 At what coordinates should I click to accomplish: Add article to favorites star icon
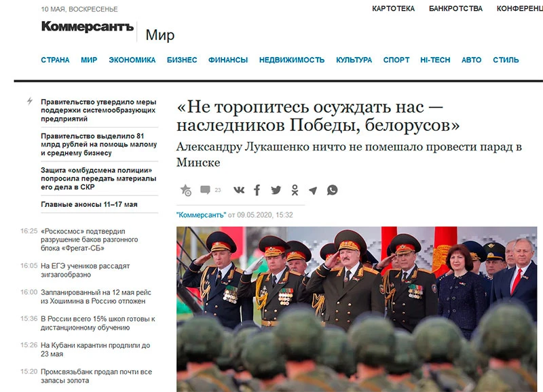tap(186, 190)
